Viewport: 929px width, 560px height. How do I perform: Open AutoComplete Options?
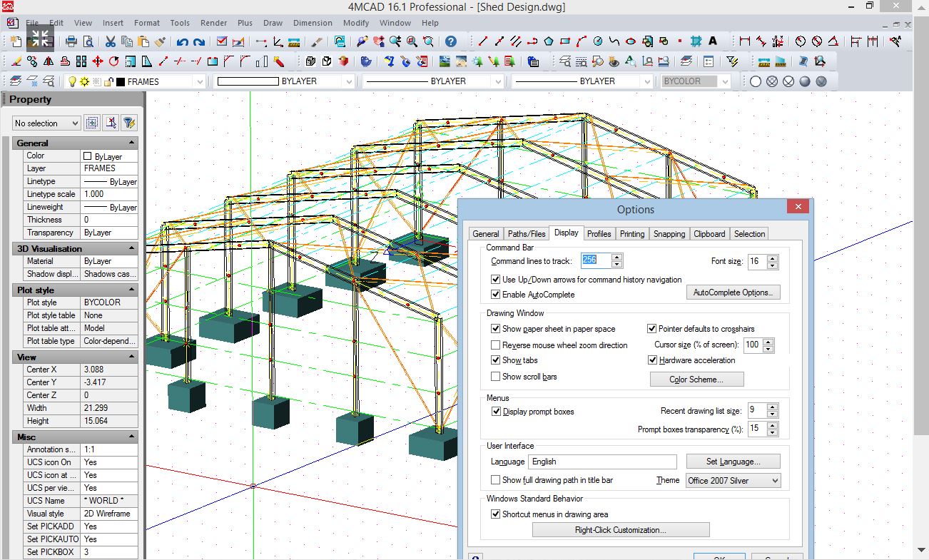[x=733, y=292]
